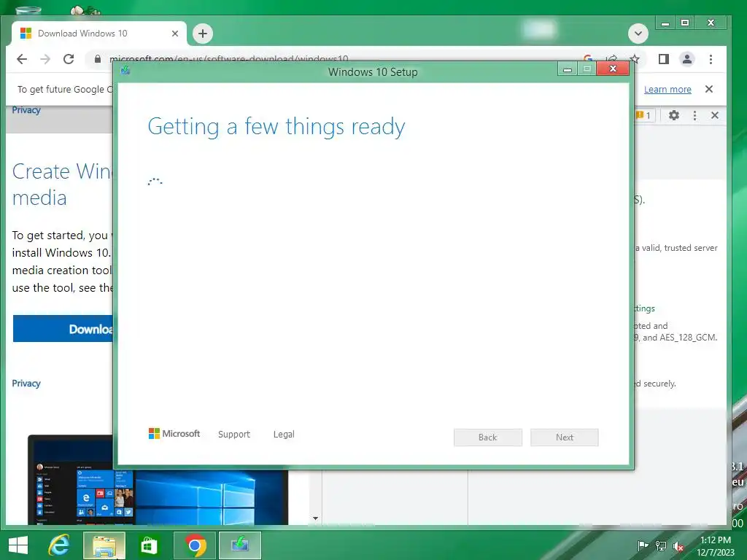Switch to Windows Setup taskbar icon
Image resolution: width=747 pixels, height=560 pixels.
(x=239, y=545)
